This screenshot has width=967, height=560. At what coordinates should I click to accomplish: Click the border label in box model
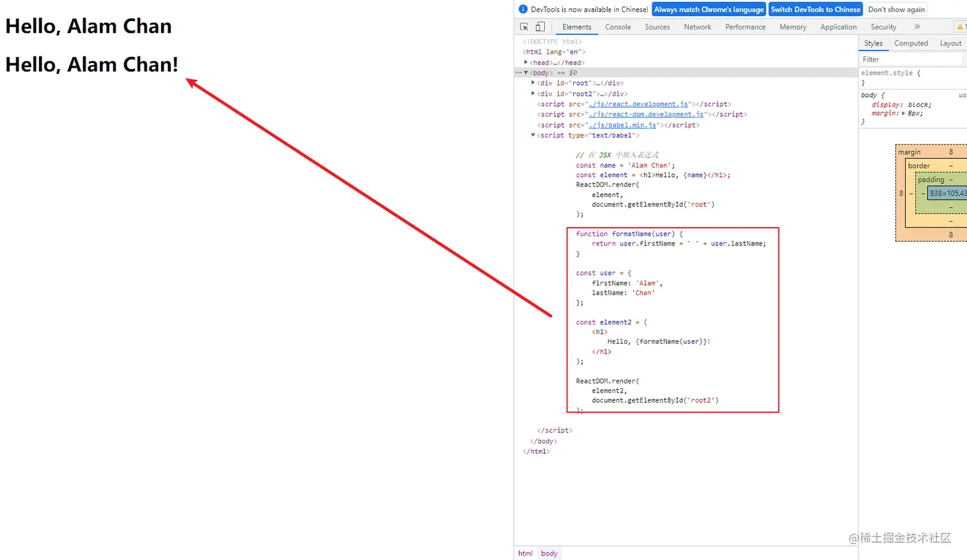pos(919,166)
